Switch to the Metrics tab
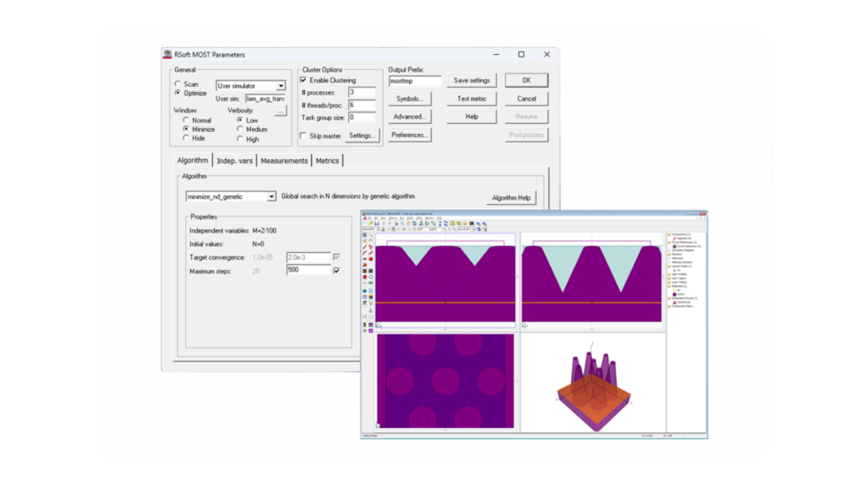868x488 pixels. coord(327,160)
